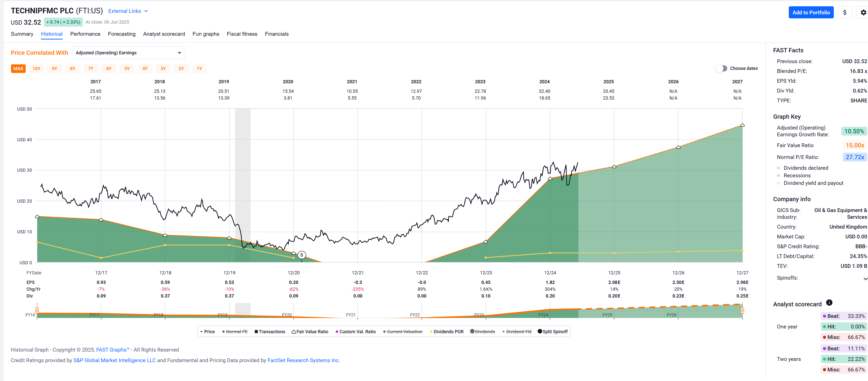Click the 12/23 fair value triangle marker

(486, 241)
